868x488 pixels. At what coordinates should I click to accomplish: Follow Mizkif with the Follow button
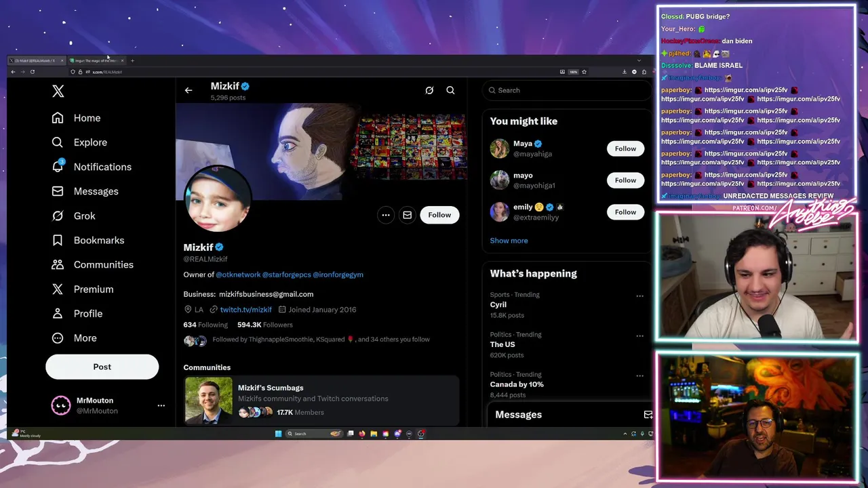tap(439, 215)
